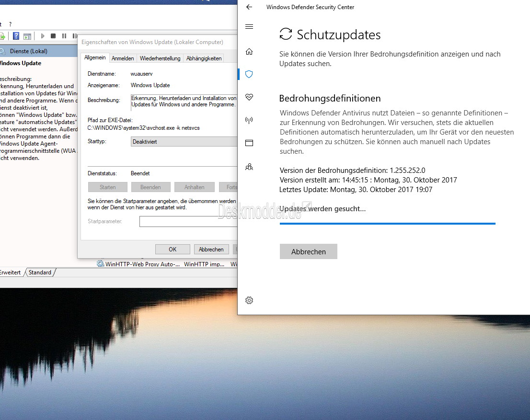Click the Schutzupdates refresh icon
Viewport: 530px width, 420px height.
click(x=286, y=34)
